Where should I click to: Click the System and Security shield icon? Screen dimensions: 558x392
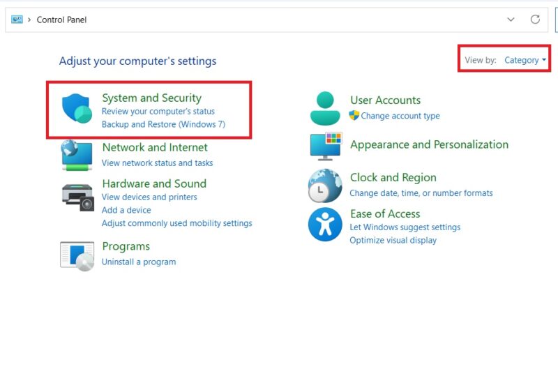click(x=77, y=109)
